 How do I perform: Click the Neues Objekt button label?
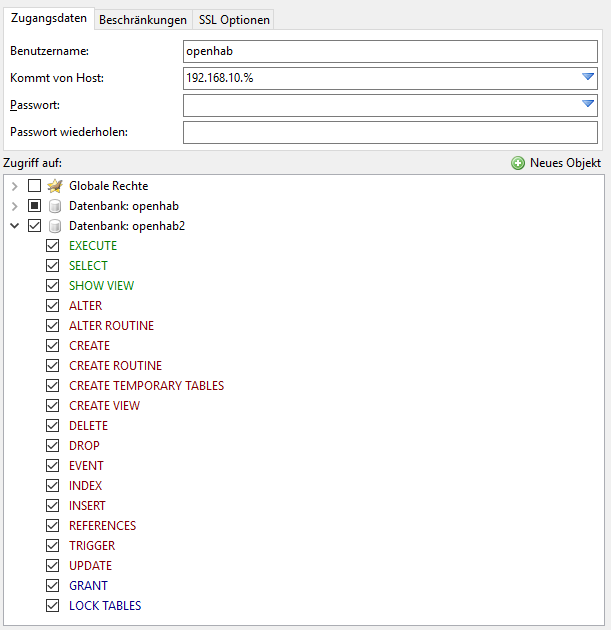pos(565,163)
